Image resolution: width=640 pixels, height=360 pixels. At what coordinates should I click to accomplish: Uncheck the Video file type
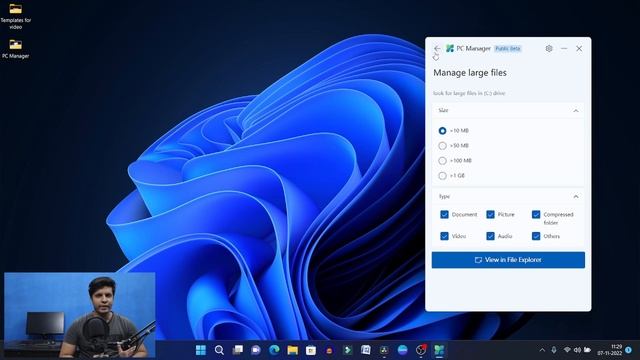point(444,236)
